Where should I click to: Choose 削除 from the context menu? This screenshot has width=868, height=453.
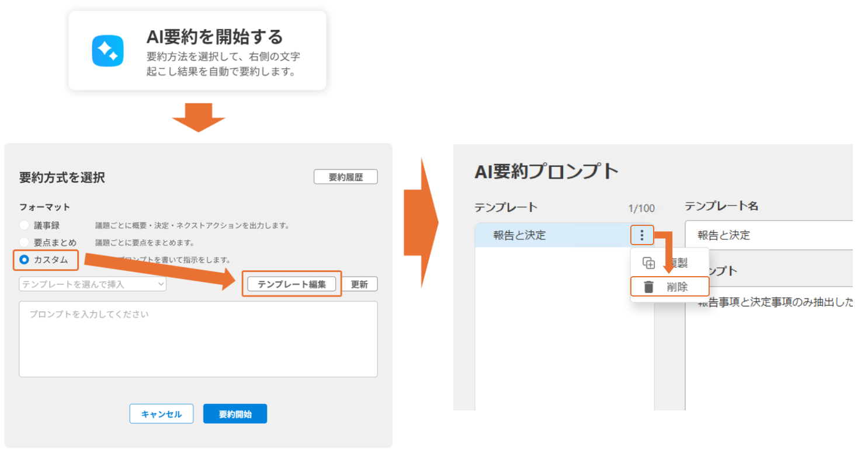pyautogui.click(x=677, y=287)
